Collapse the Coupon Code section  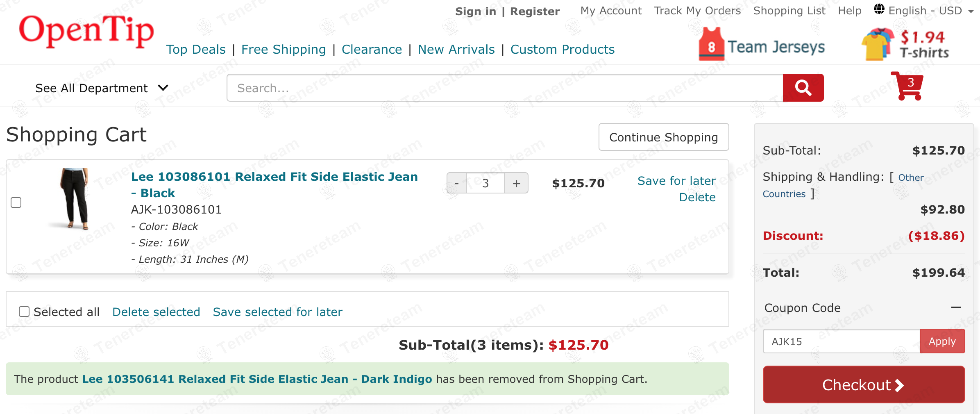click(x=956, y=307)
